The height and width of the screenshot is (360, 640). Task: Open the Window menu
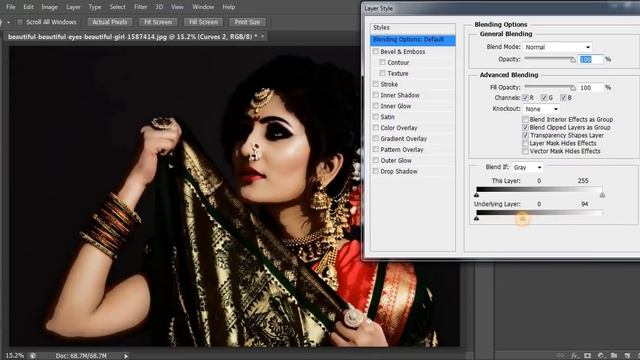pos(203,7)
